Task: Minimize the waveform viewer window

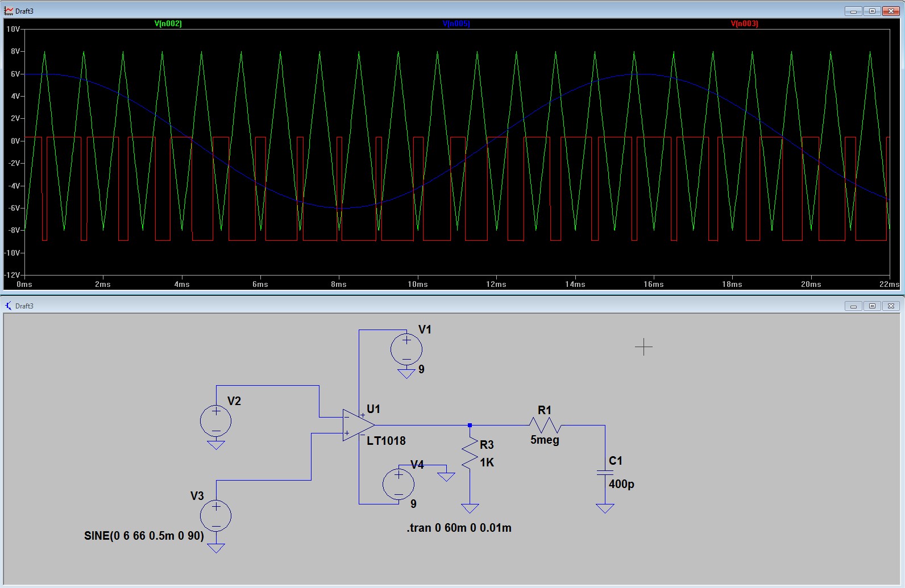Action: (x=853, y=11)
